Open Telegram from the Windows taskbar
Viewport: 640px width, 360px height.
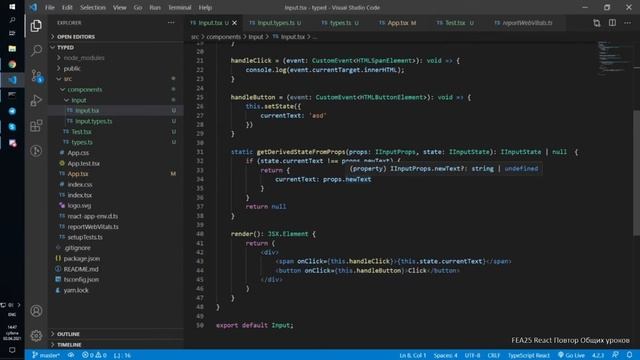click(12, 111)
